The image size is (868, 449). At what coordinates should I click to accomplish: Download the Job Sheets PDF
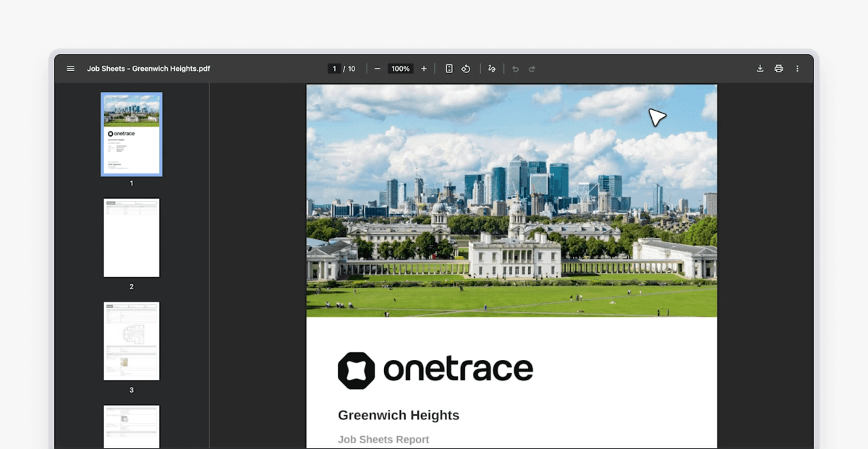click(759, 68)
